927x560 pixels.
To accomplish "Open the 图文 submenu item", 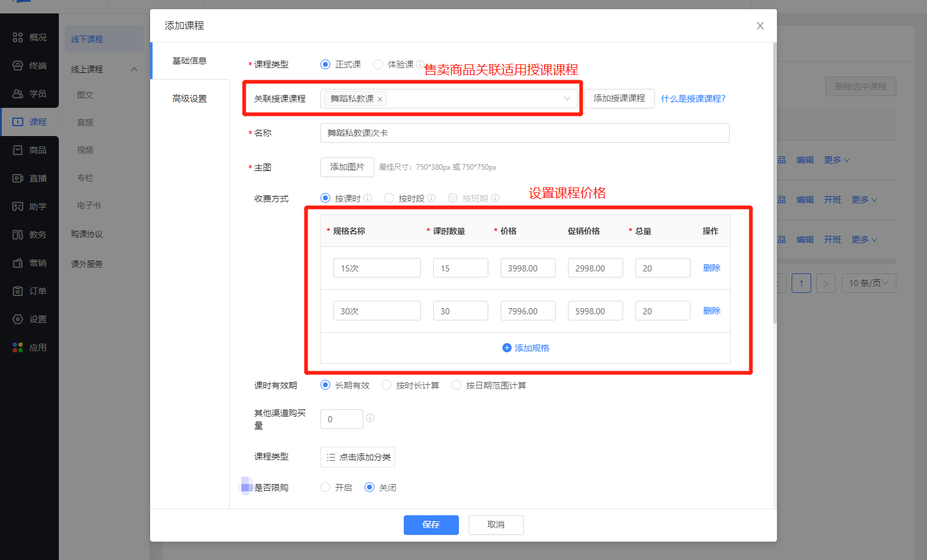I will coord(85,95).
